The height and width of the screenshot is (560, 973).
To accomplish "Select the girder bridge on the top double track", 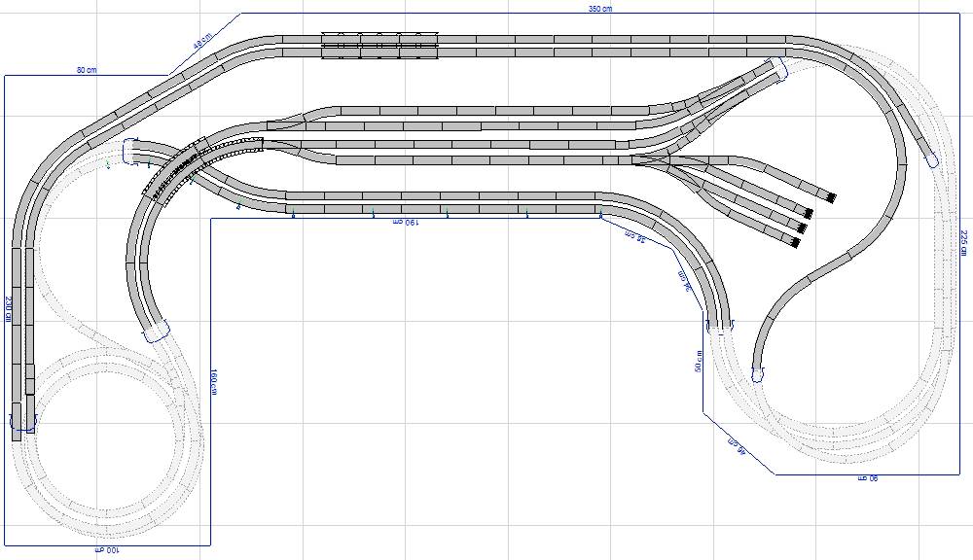I will 380,46.
